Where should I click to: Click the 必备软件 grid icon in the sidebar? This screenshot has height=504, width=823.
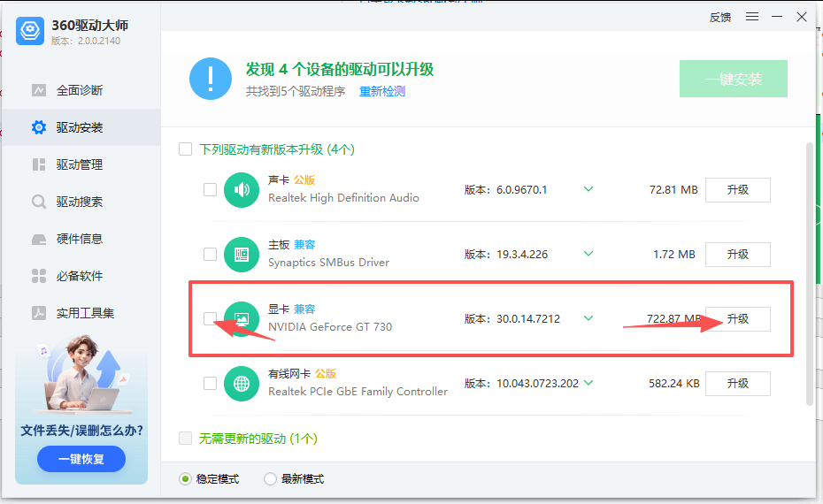click(39, 276)
